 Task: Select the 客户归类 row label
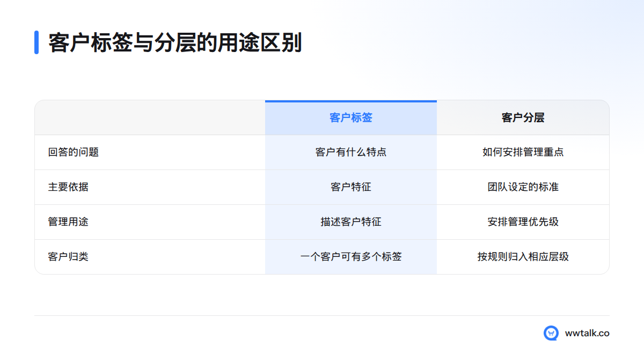click(68, 257)
